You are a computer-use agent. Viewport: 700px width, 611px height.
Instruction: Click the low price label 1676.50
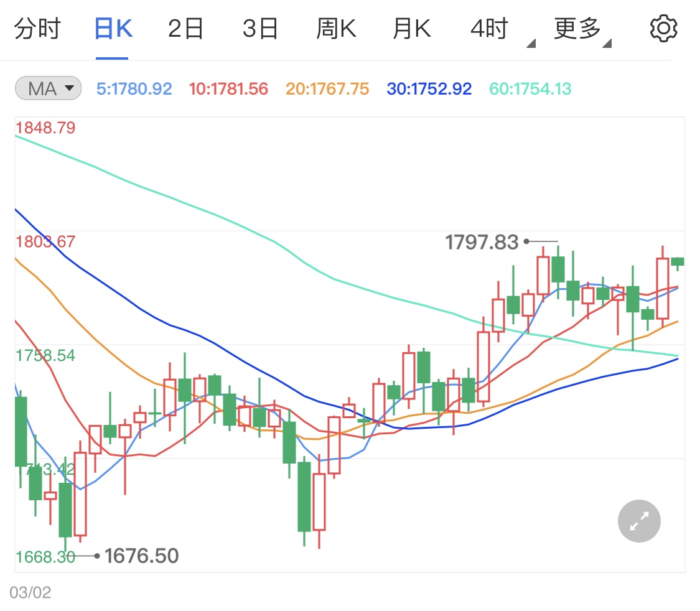pos(141,556)
